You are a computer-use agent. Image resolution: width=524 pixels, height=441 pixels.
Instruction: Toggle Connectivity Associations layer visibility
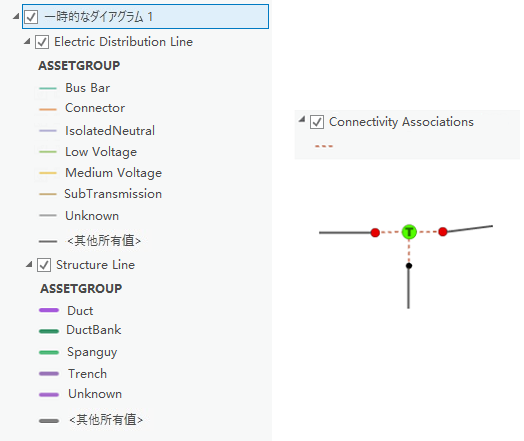pos(317,122)
